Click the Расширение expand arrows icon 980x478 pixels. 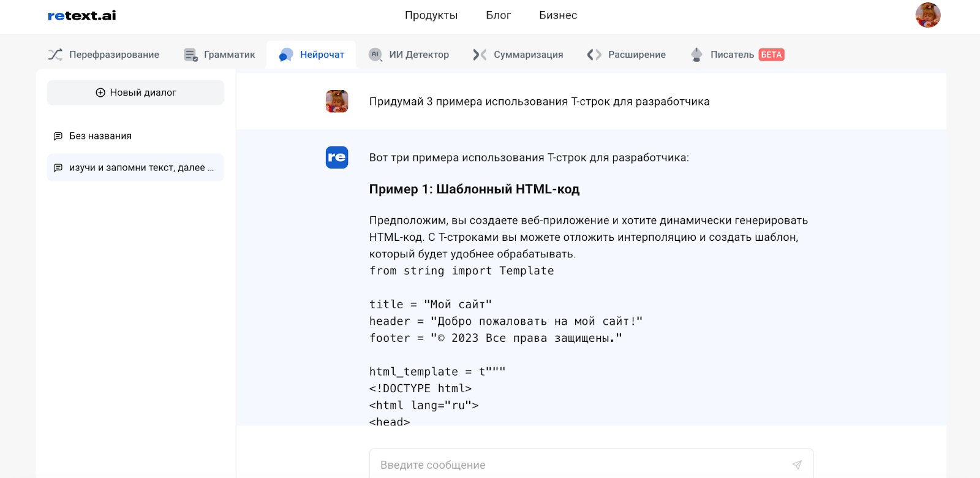click(594, 55)
